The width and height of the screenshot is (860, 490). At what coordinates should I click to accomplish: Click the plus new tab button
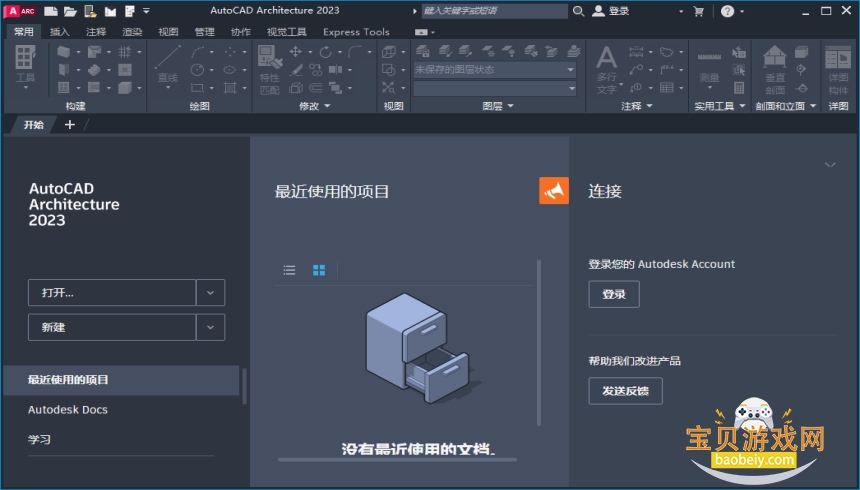70,125
